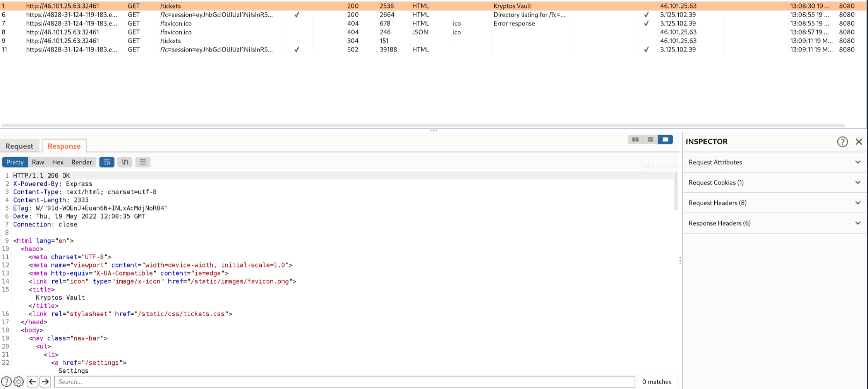Click into the response Search field
This screenshot has width=868, height=389.
[x=345, y=382]
